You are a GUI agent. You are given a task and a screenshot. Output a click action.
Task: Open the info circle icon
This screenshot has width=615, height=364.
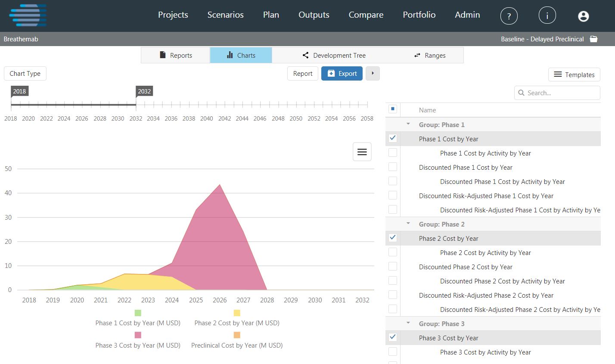(547, 16)
